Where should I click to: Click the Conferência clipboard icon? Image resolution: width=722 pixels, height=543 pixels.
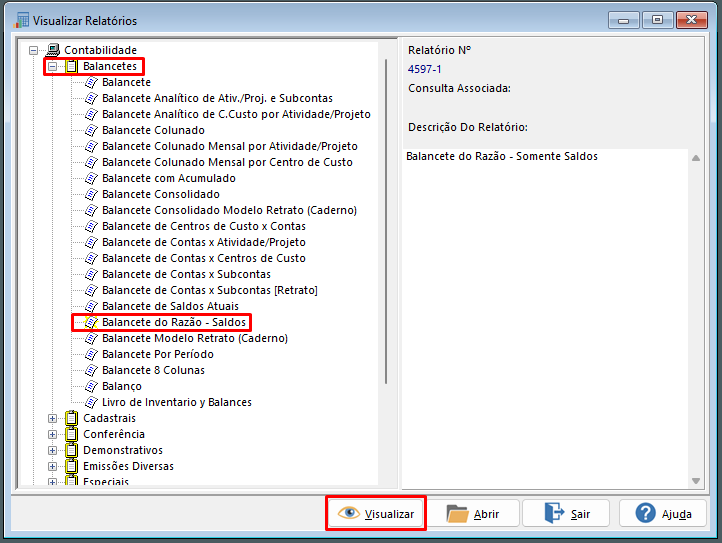coord(71,434)
